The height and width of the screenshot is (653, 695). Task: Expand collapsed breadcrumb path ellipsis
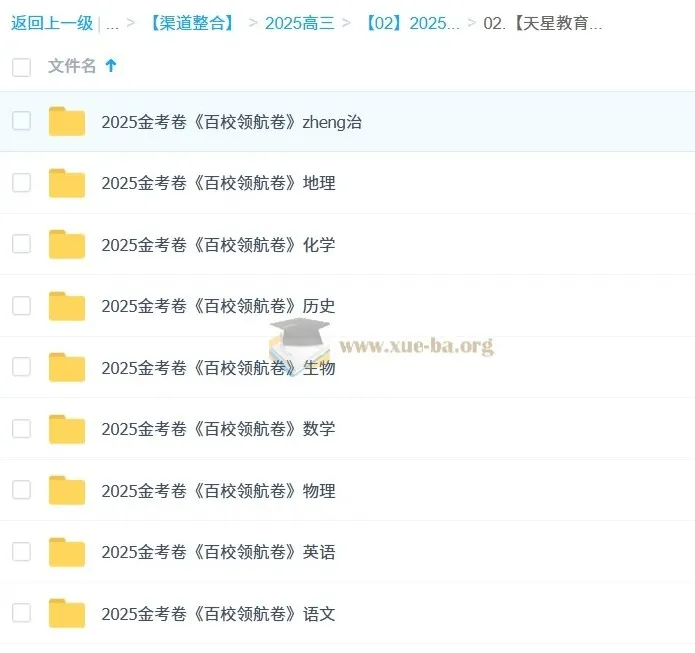112,23
